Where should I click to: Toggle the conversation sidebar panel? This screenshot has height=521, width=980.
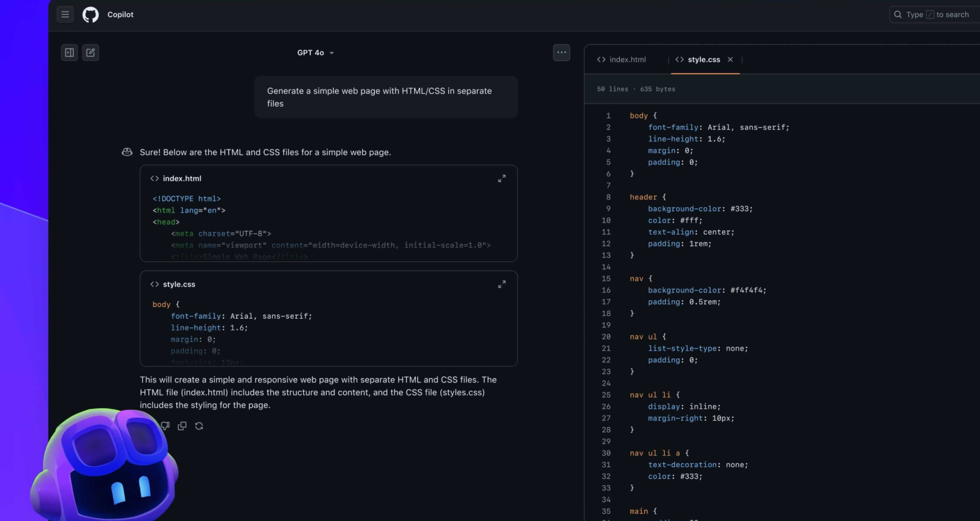[x=70, y=53]
